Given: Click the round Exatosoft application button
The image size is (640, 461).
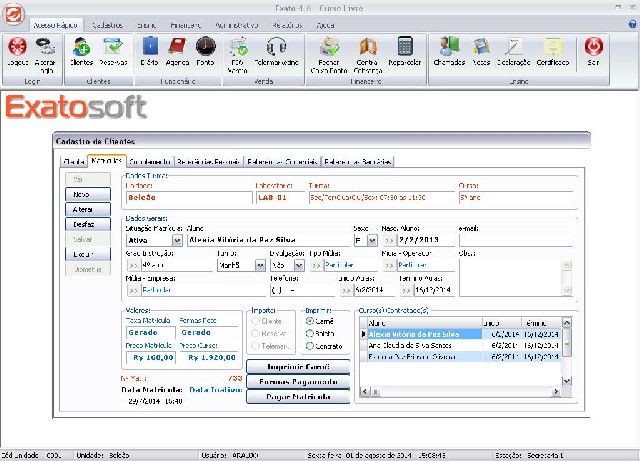Looking at the screenshot, I should click(13, 13).
